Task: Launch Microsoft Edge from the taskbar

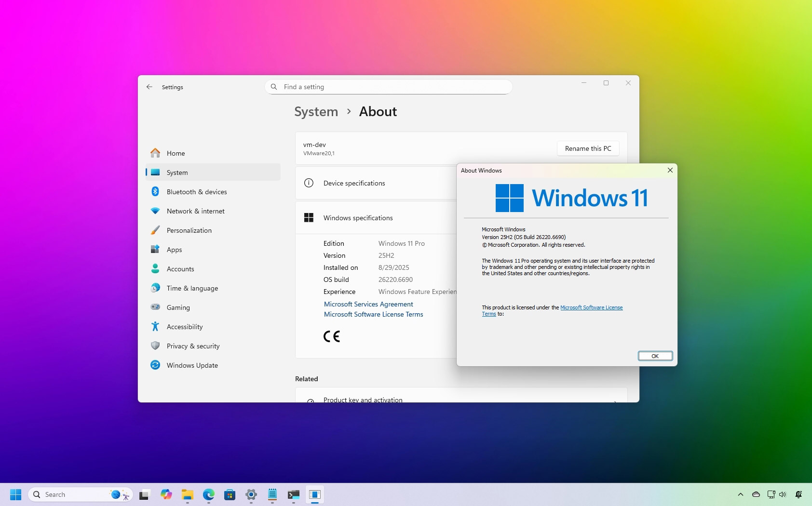Action: pos(208,494)
